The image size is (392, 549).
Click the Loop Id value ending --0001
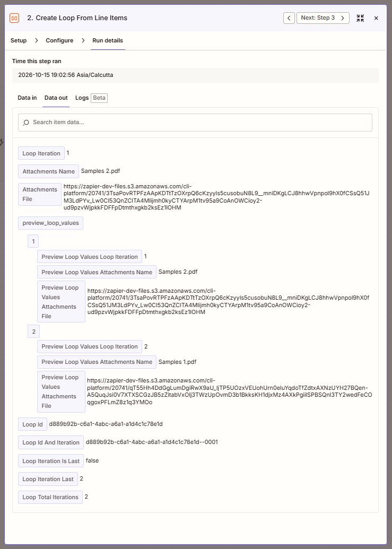pos(152,442)
